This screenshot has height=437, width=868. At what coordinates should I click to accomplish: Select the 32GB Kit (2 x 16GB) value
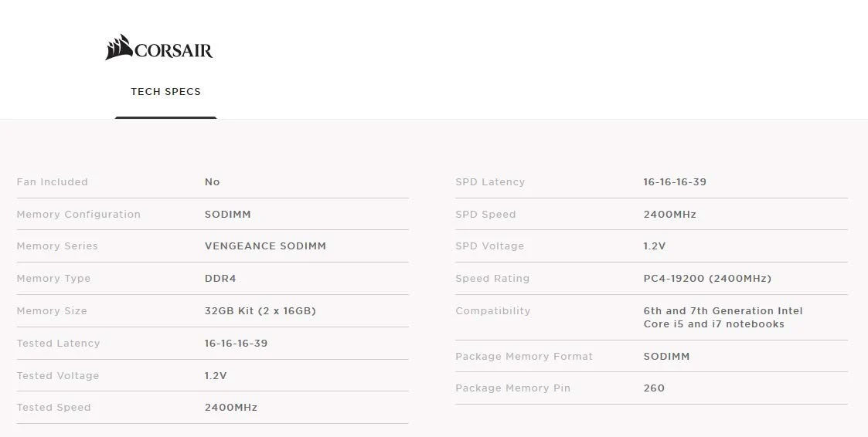(x=260, y=311)
